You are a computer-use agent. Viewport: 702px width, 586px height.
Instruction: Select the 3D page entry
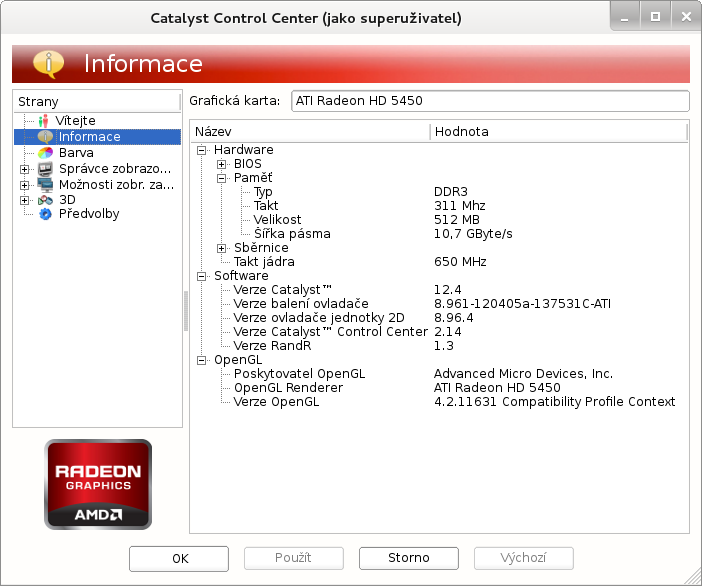67,200
